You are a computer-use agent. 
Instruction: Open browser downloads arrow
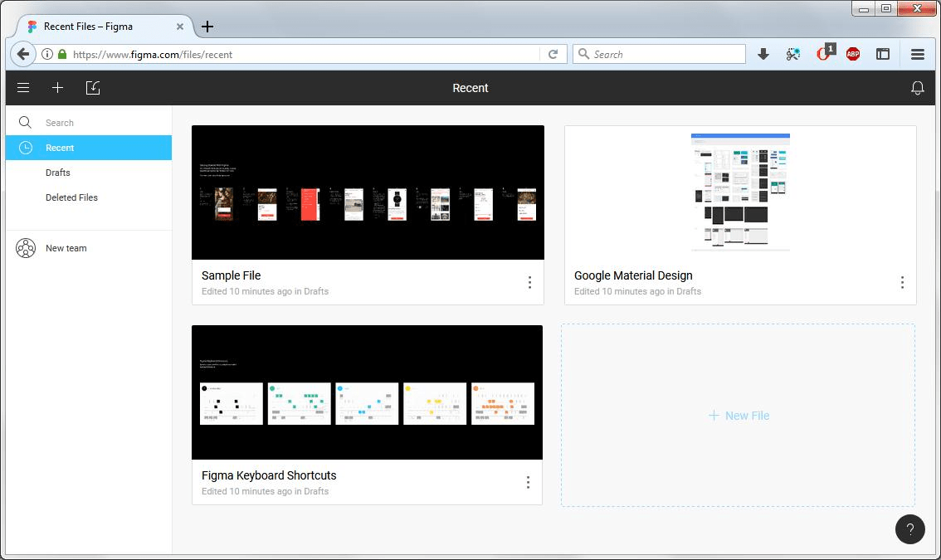tap(763, 55)
